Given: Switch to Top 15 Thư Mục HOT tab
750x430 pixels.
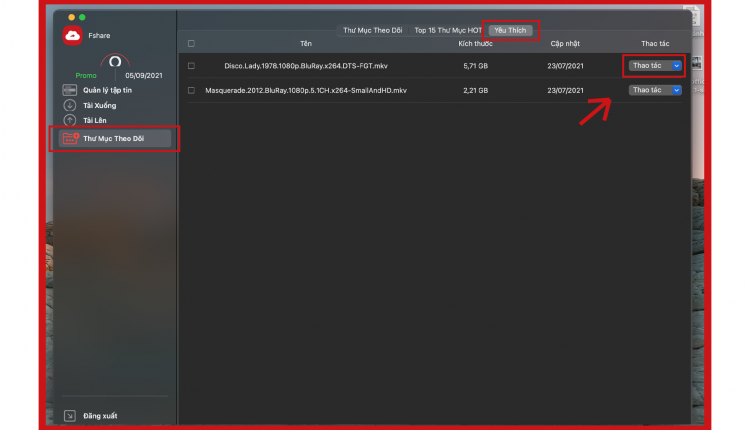Looking at the screenshot, I should (448, 30).
